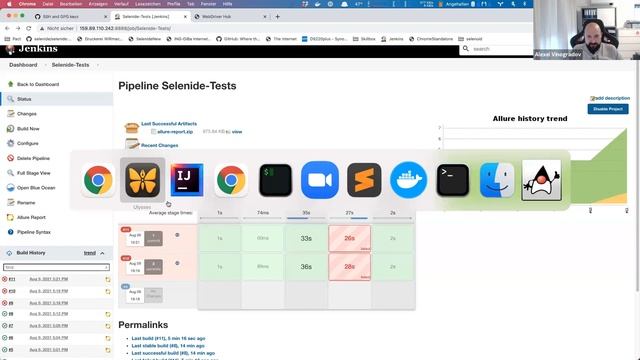The image size is (640, 360).
Task: Go back in Chrome
Action: [x=7, y=28]
